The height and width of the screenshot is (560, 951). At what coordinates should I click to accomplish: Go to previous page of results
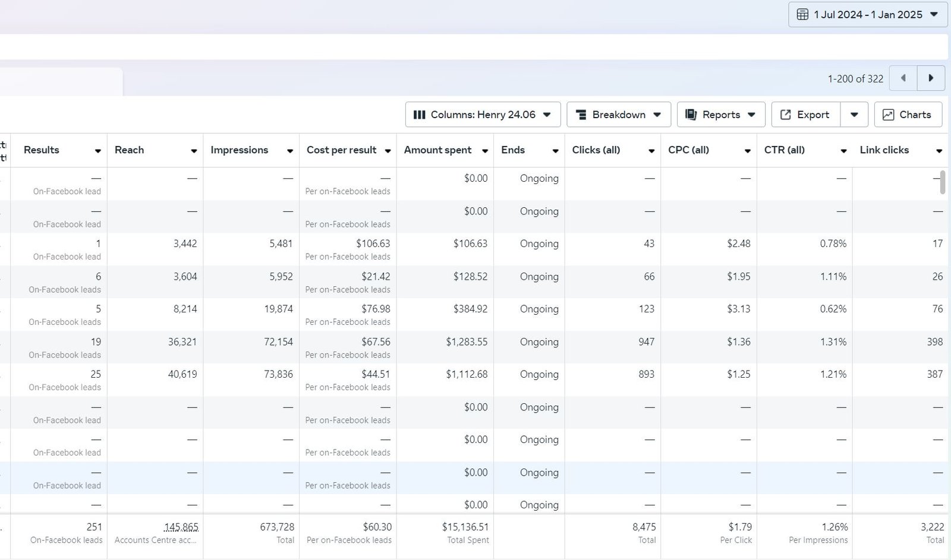click(903, 78)
